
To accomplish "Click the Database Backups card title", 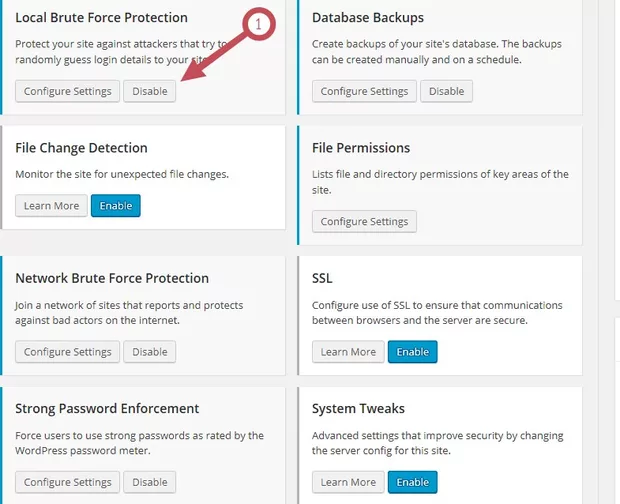I will (368, 18).
